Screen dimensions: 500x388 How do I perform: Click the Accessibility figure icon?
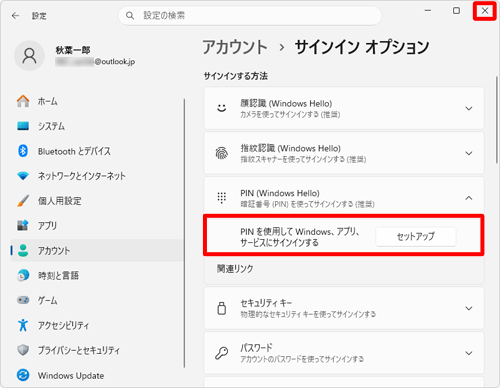[x=23, y=325]
